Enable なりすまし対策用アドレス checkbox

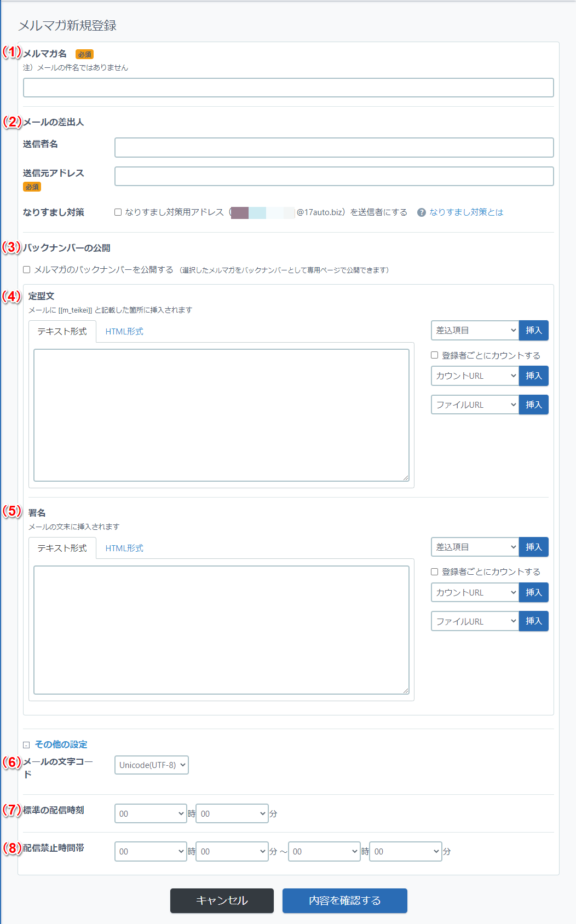point(118,212)
